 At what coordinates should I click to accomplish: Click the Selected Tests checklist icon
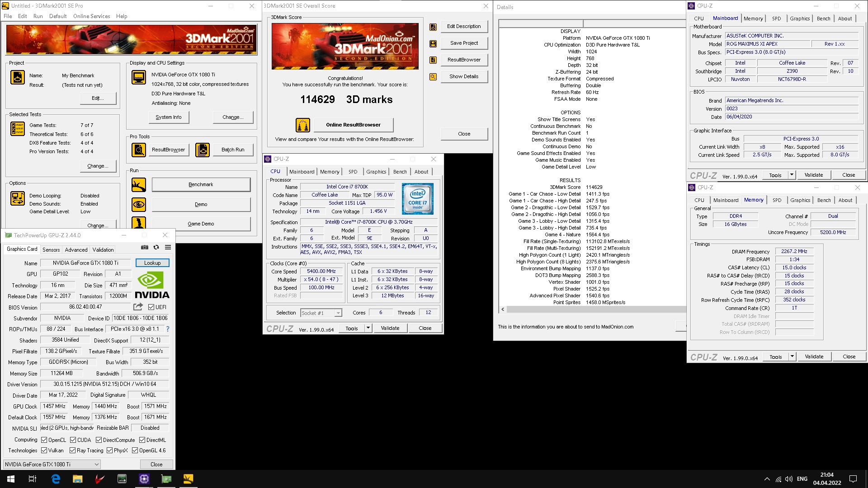(18, 129)
